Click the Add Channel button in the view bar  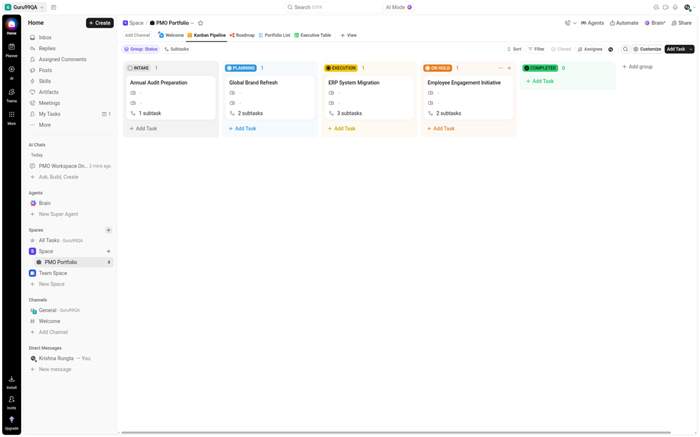(x=138, y=35)
